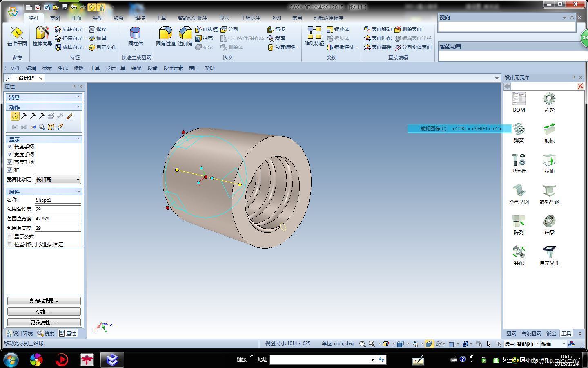This screenshot has width=588, height=368.
Task: Switch to the 设计环境 panel tab
Action: tap(19, 334)
